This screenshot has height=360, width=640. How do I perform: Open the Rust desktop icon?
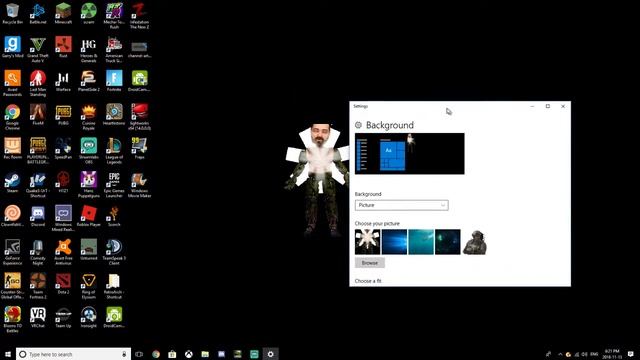[x=63, y=47]
